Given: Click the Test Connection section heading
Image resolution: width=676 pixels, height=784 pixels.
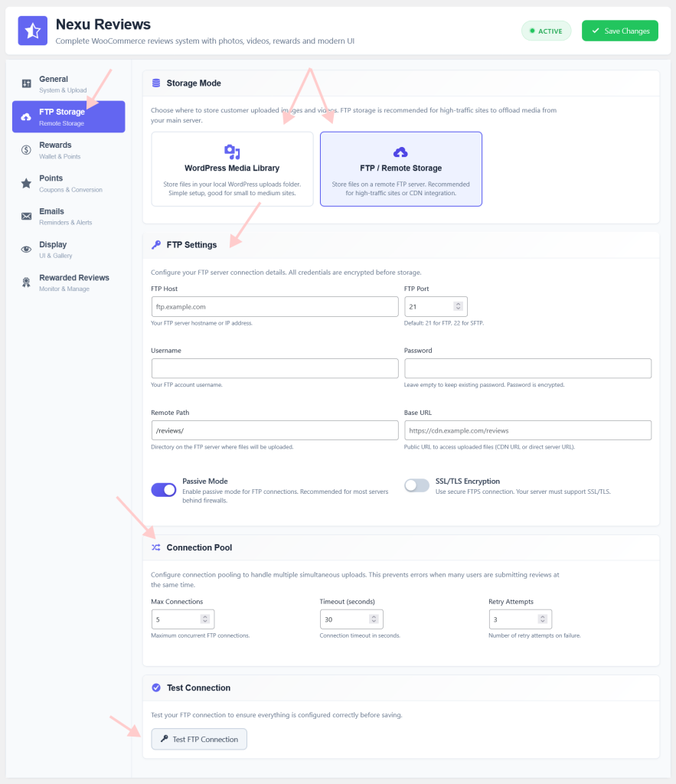Looking at the screenshot, I should [198, 688].
